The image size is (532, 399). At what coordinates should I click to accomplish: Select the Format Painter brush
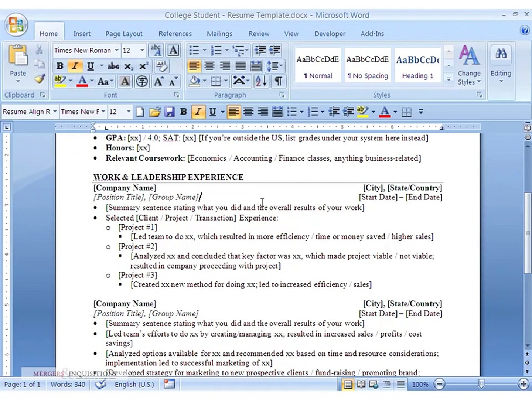pyautogui.click(x=39, y=79)
